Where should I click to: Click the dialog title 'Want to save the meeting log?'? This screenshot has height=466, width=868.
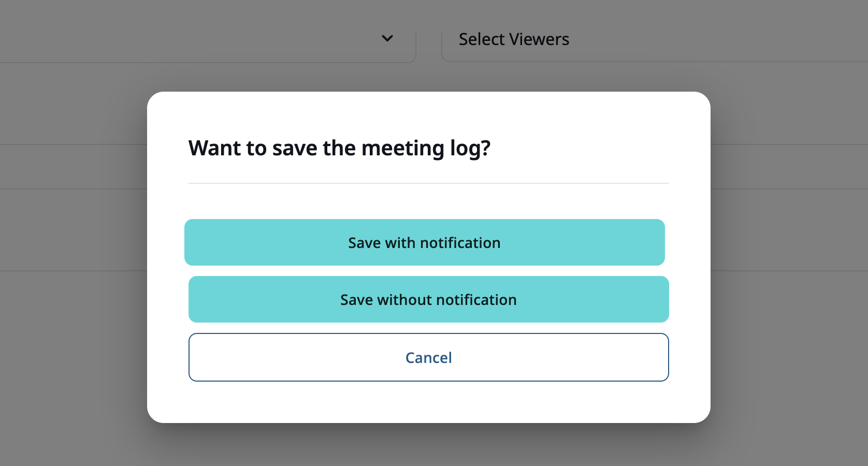point(339,148)
